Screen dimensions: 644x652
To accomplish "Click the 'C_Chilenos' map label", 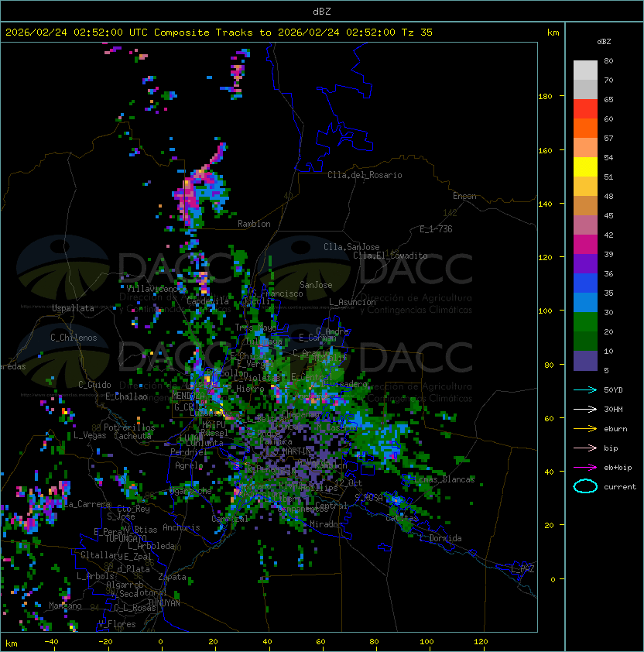I will pos(74,338).
